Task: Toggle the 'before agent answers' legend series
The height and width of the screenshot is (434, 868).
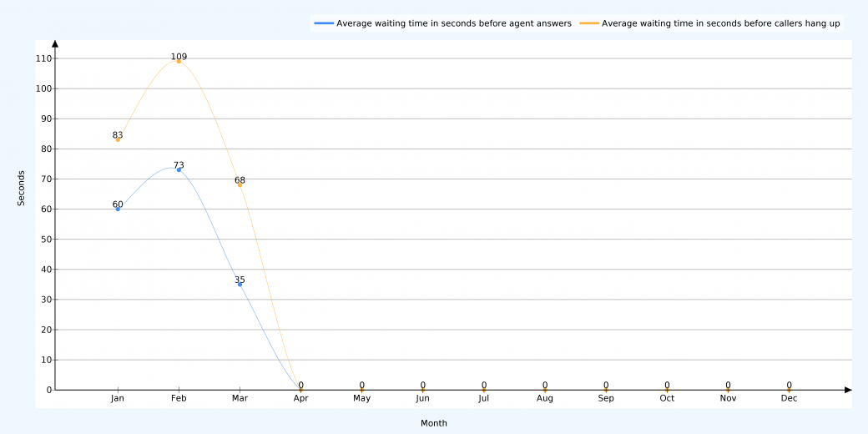Action: 453,23
